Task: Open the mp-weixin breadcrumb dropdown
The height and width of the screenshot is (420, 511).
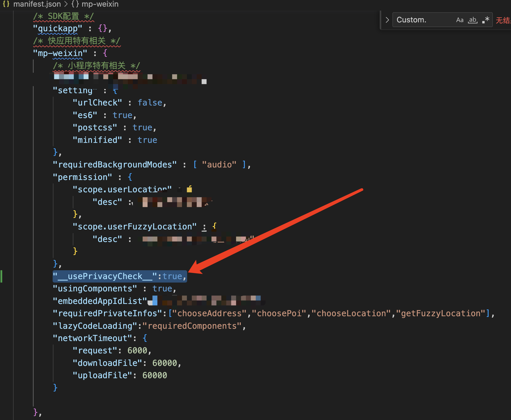Action: tap(100, 4)
